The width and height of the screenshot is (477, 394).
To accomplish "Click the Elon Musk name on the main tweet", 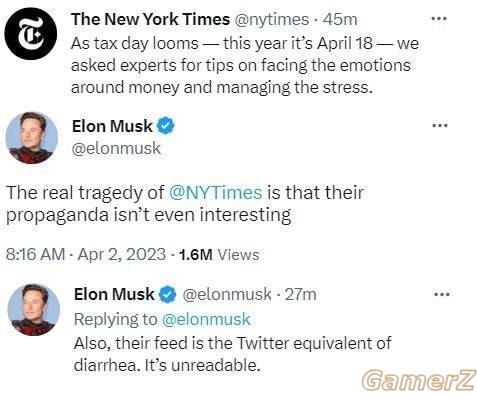I will coord(112,126).
